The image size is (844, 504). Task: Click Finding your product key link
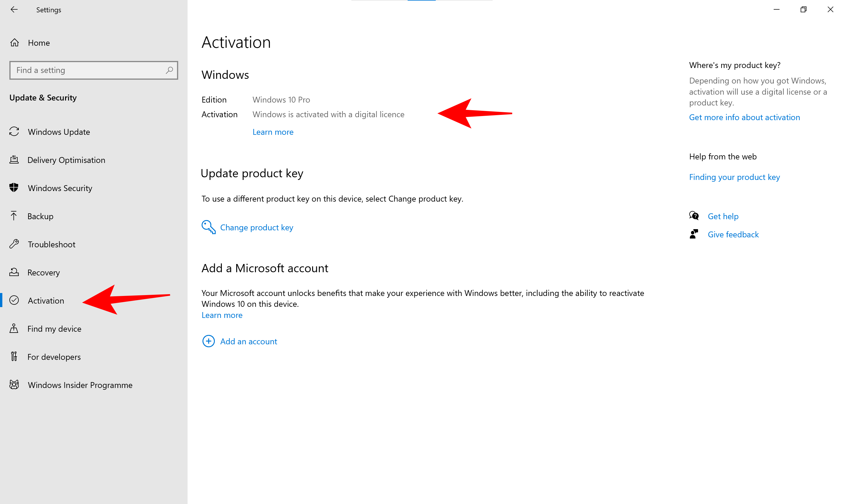click(735, 177)
